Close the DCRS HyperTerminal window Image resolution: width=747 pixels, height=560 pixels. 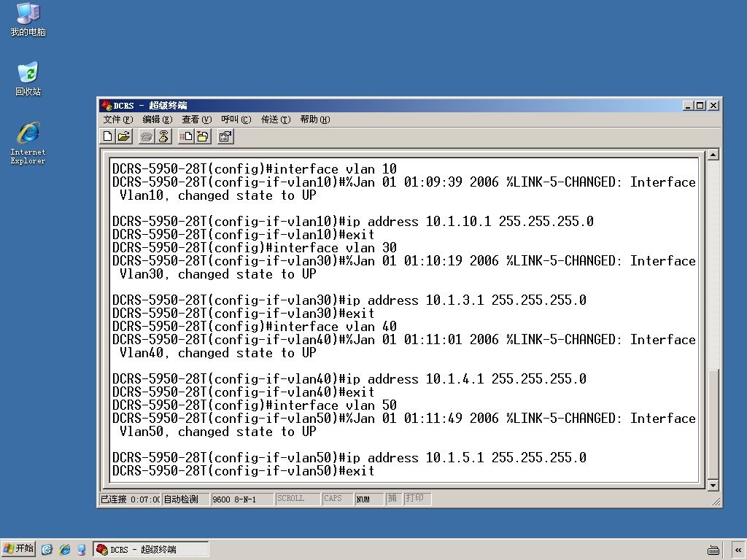[713, 105]
